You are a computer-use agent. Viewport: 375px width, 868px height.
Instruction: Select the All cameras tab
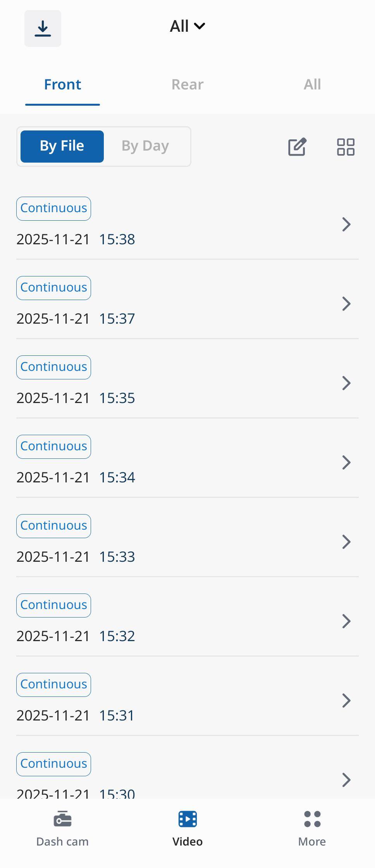coord(312,84)
